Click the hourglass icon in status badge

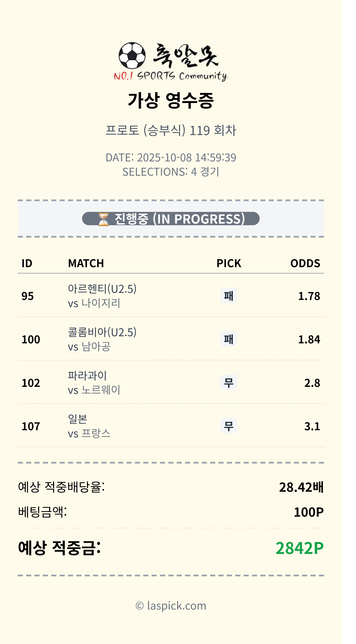[x=103, y=219]
